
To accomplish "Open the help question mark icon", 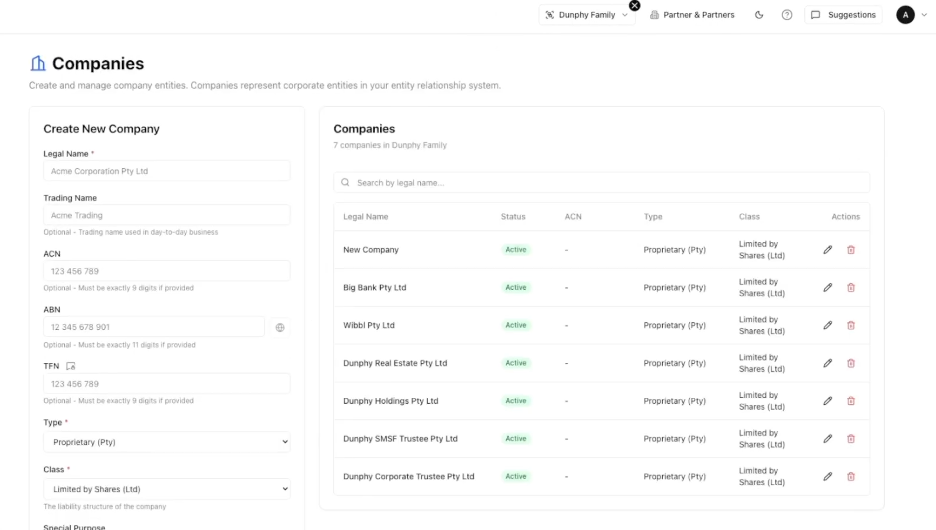I will 787,15.
